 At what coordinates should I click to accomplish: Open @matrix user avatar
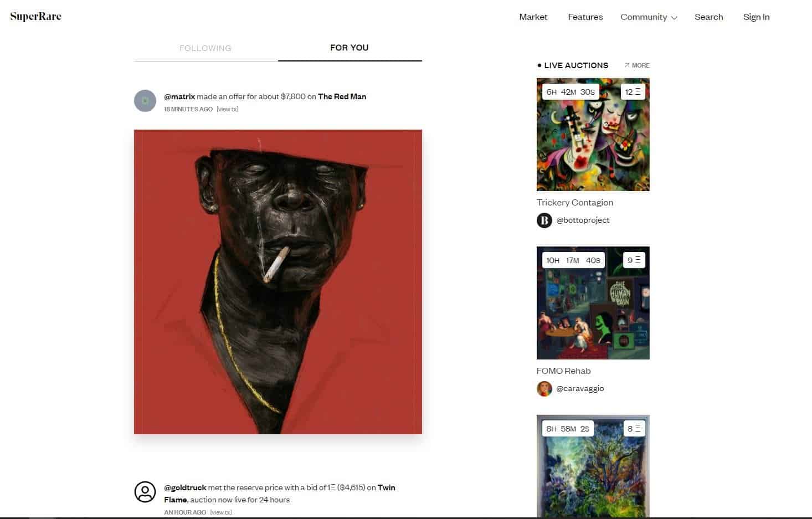pyautogui.click(x=145, y=101)
